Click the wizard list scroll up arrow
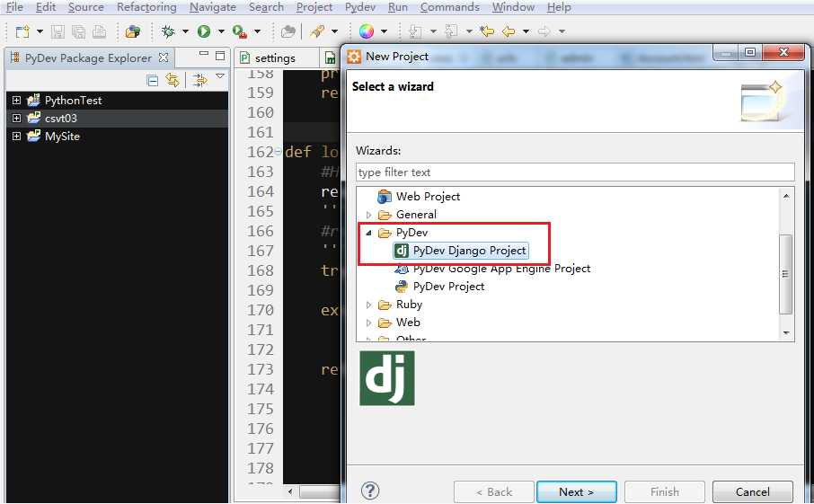Image resolution: width=814 pixels, height=504 pixels. point(786,196)
